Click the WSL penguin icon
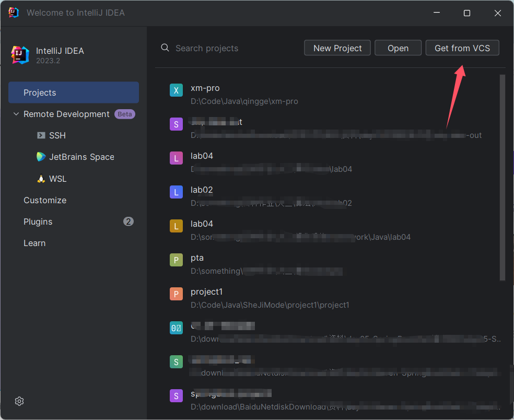Viewport: 514px width, 420px height. pos(41,178)
